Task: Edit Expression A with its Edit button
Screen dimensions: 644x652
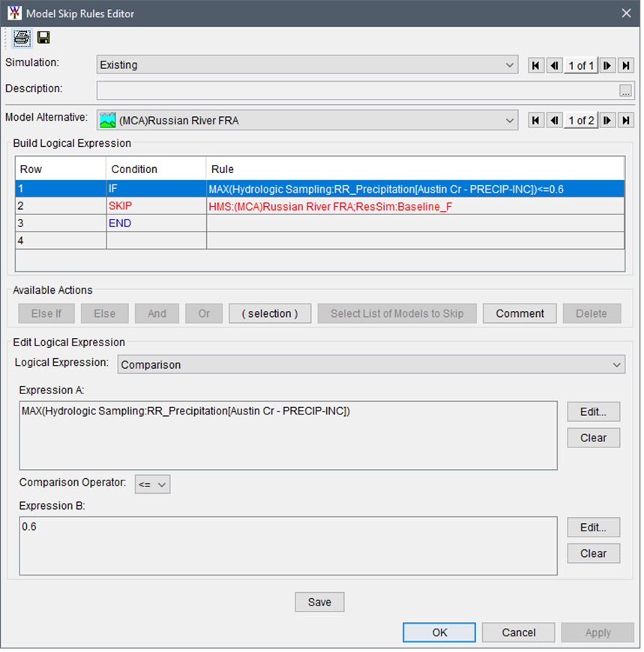Action: [593, 411]
